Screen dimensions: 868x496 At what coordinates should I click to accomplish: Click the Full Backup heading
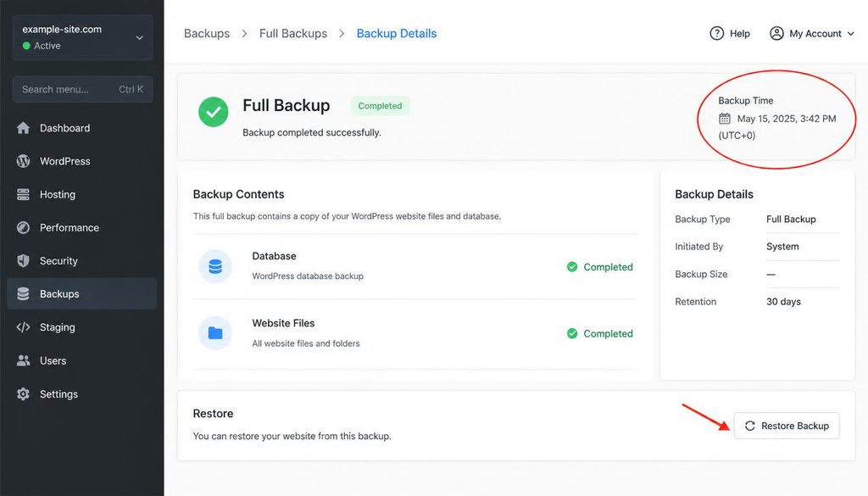(287, 105)
